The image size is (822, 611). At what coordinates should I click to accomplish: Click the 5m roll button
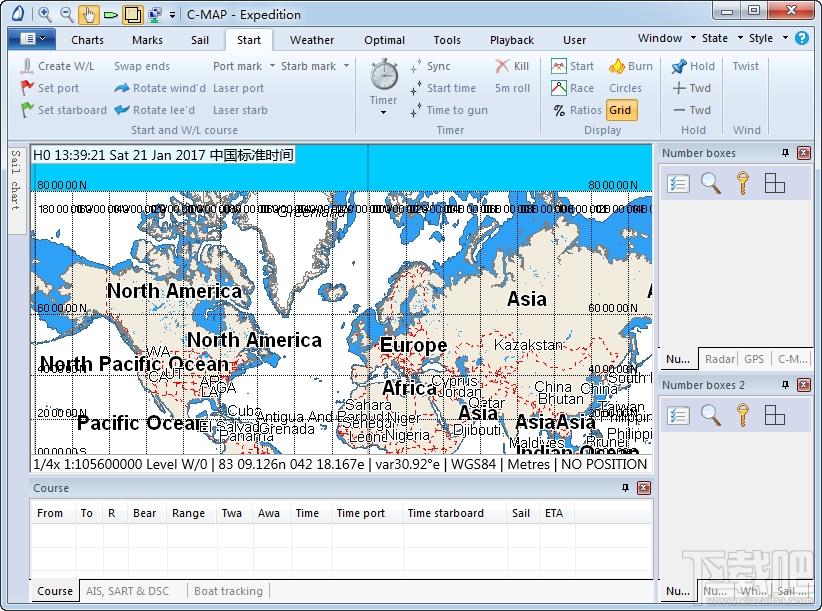click(512, 88)
